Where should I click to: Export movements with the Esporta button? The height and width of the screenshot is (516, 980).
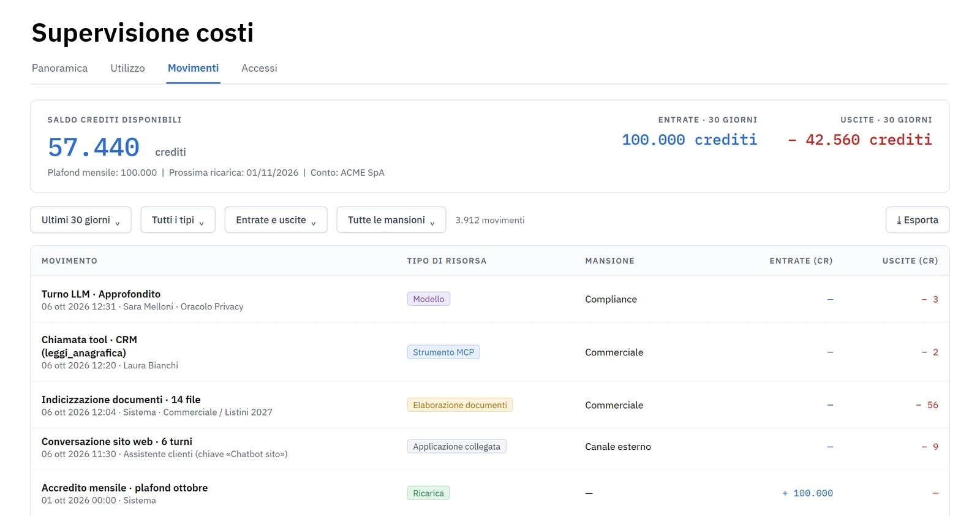pyautogui.click(x=918, y=220)
